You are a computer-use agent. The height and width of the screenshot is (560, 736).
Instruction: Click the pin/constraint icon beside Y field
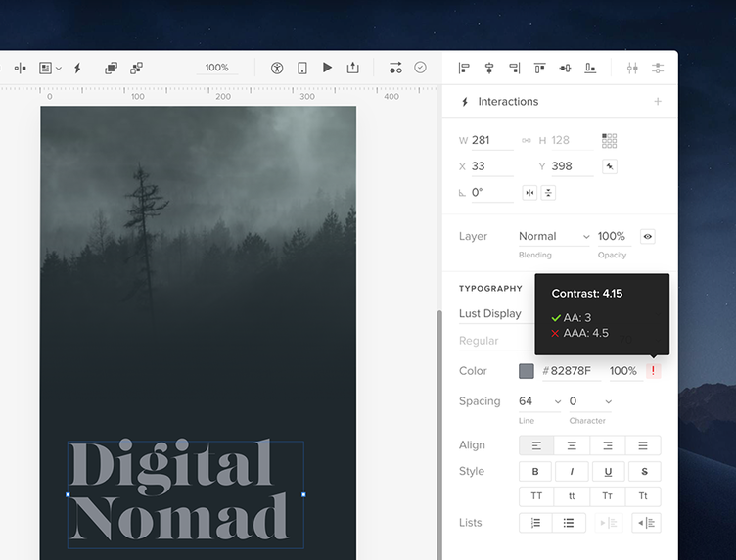click(610, 166)
